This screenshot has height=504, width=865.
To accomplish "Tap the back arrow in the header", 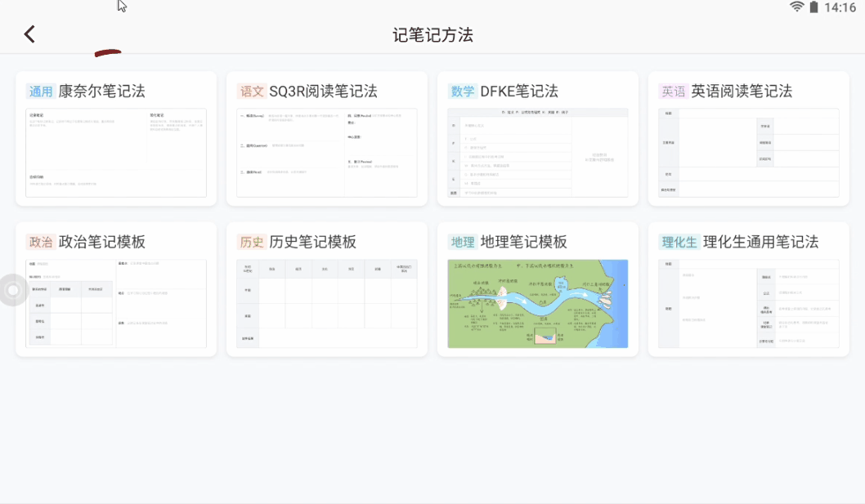I will coord(29,34).
